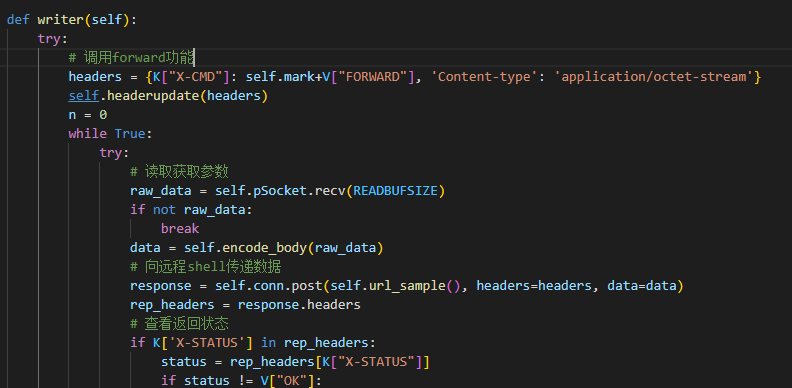
Task: Click the "break" keyword
Action: click(180, 229)
